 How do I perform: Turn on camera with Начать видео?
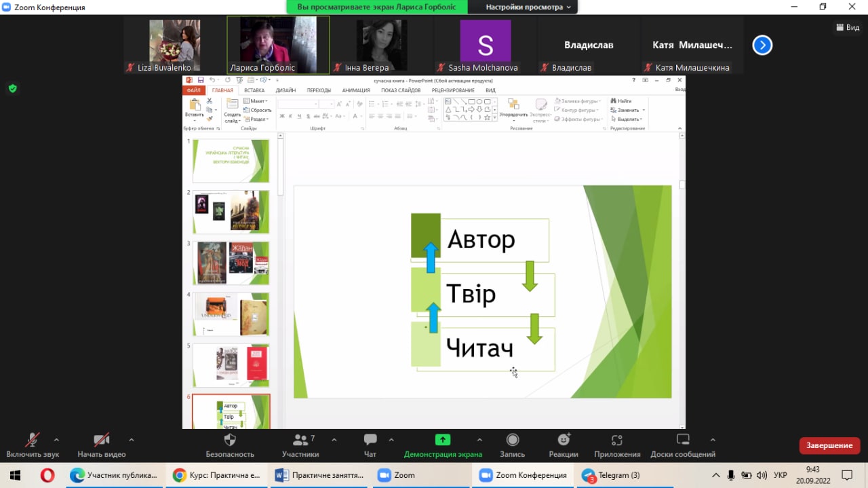101,440
